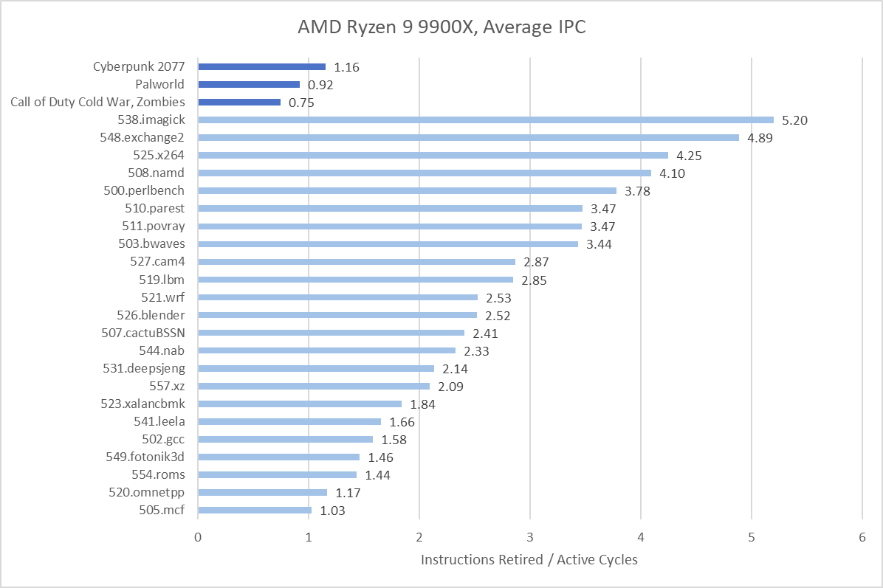Click the 2.87 label beside 527.cam4

click(x=537, y=261)
